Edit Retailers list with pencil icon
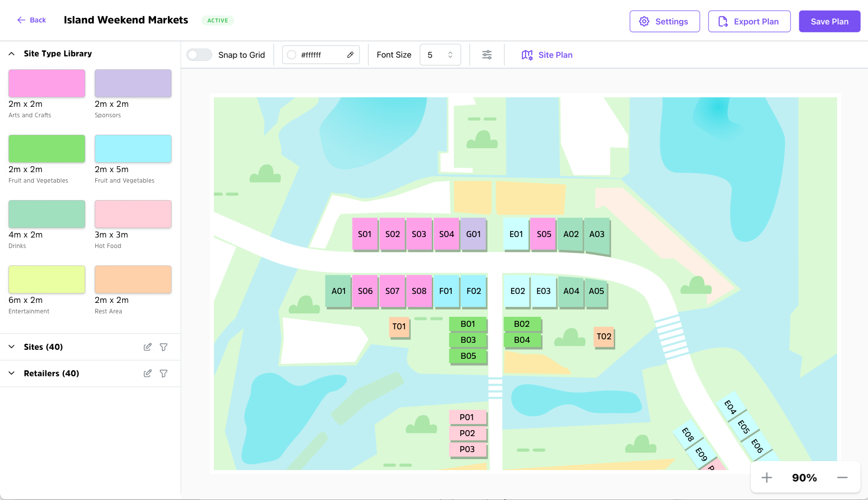This screenshot has height=500, width=868. tap(148, 373)
